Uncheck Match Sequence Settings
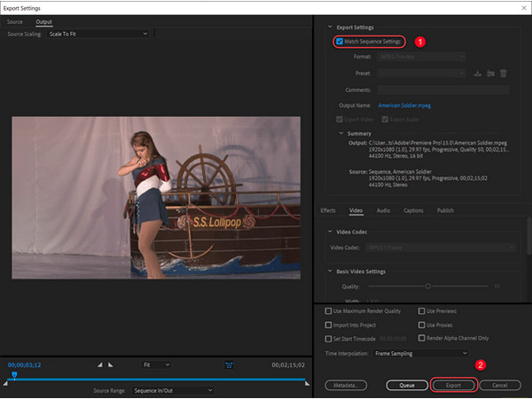This screenshot has width=532, height=399. [x=340, y=42]
